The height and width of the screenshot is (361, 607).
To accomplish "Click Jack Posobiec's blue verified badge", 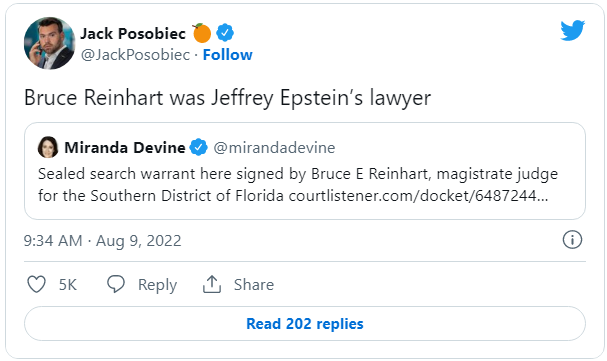I will tap(225, 33).
